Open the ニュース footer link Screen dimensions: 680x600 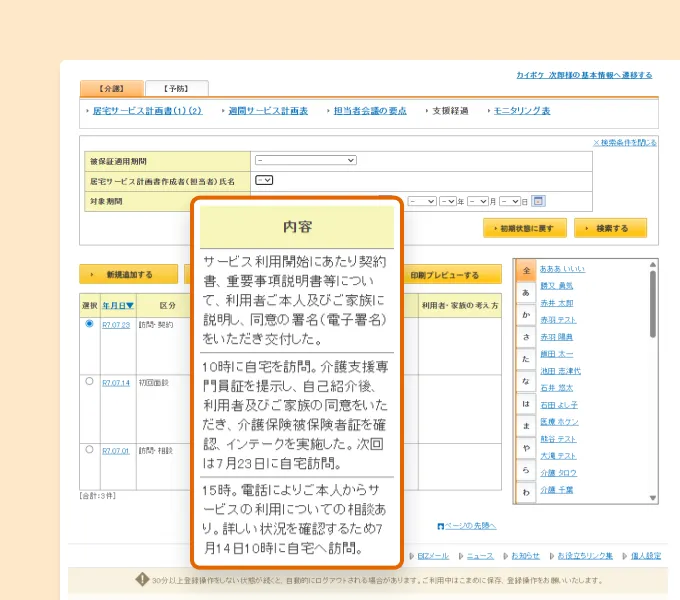480,556
